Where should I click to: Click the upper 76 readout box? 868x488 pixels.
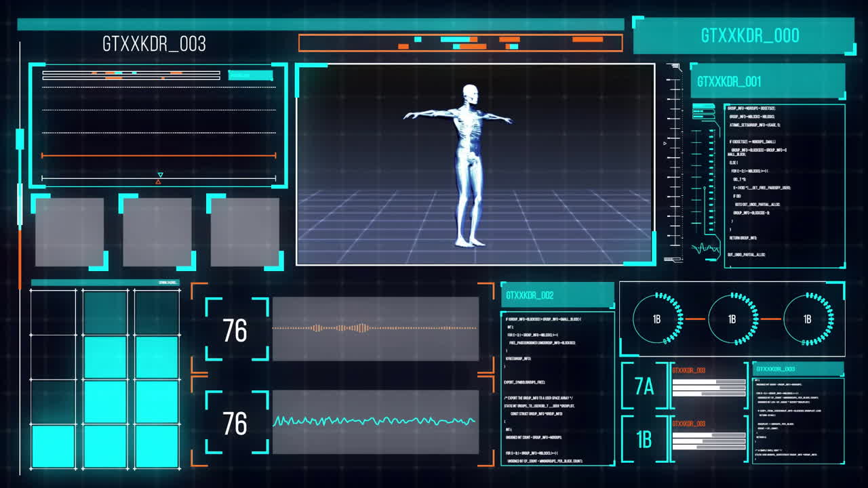[x=236, y=330]
